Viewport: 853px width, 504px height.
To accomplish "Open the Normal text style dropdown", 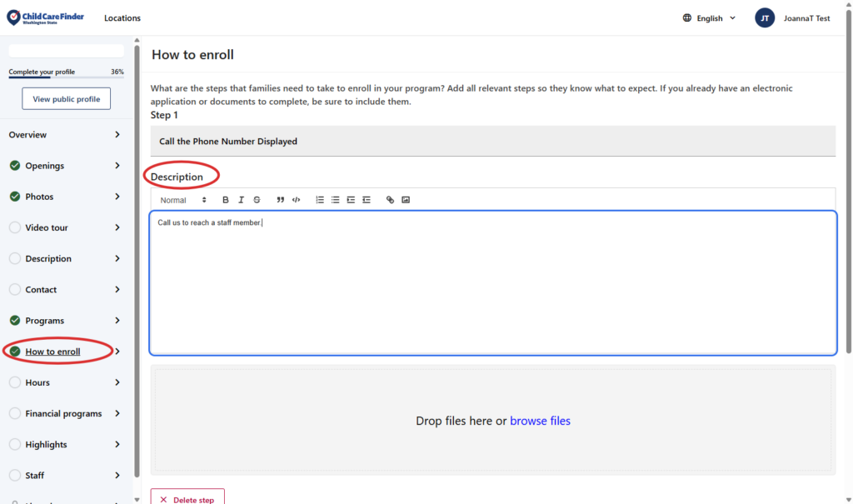I will pos(183,200).
